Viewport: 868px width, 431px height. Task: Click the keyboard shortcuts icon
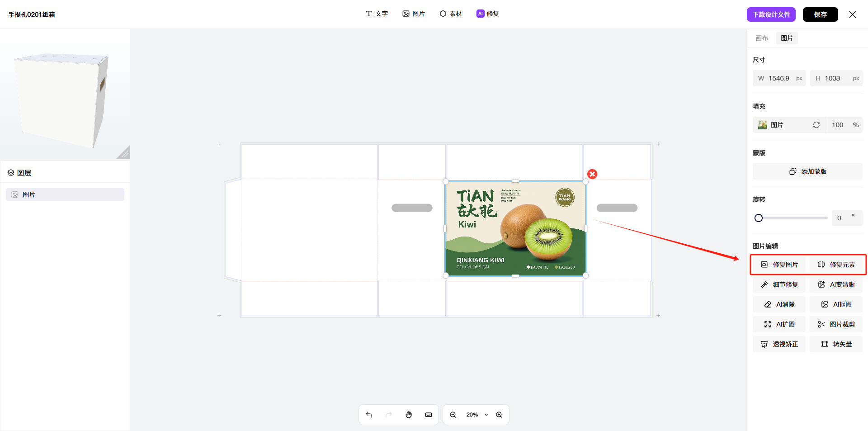[429, 415]
